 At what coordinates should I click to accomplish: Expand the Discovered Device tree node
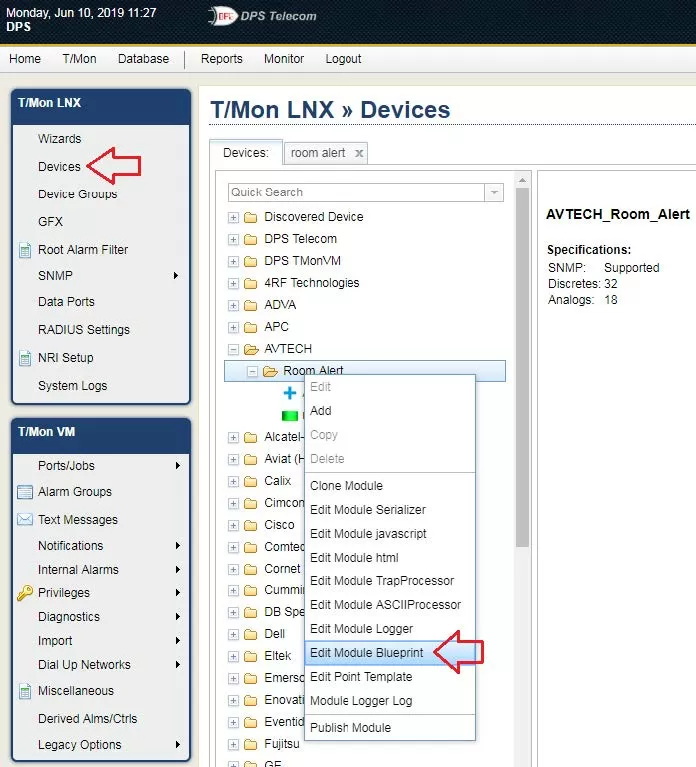pyautogui.click(x=233, y=217)
